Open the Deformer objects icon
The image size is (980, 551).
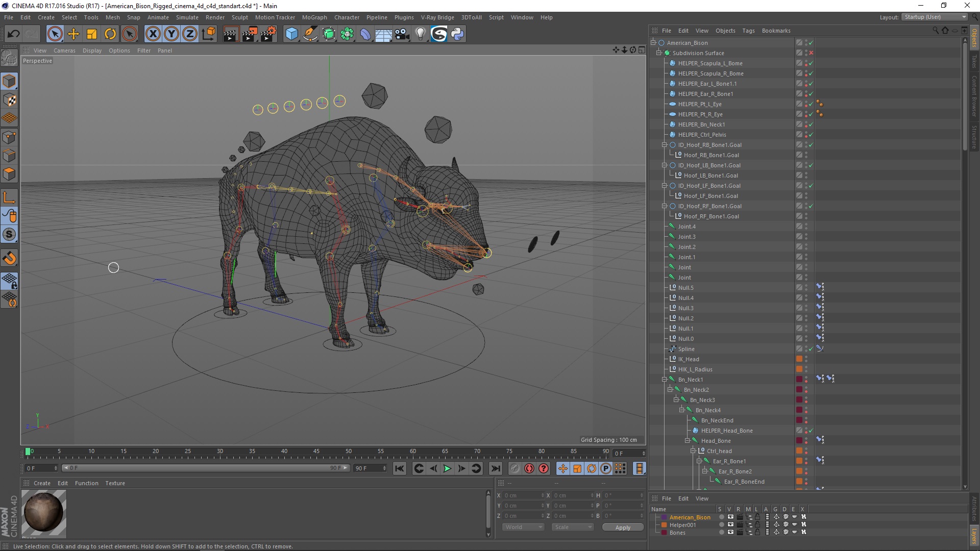[365, 34]
